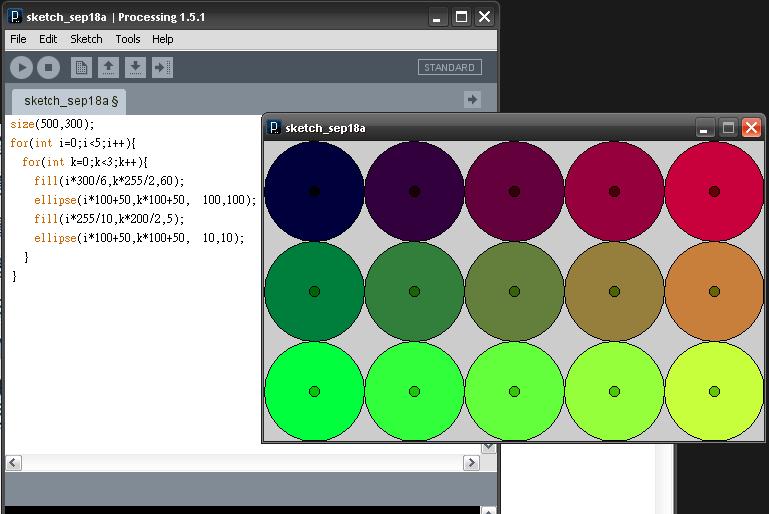Click the 'ellipse(...100,100);' code line
This screenshot has width=769, height=514.
[x=145, y=200]
